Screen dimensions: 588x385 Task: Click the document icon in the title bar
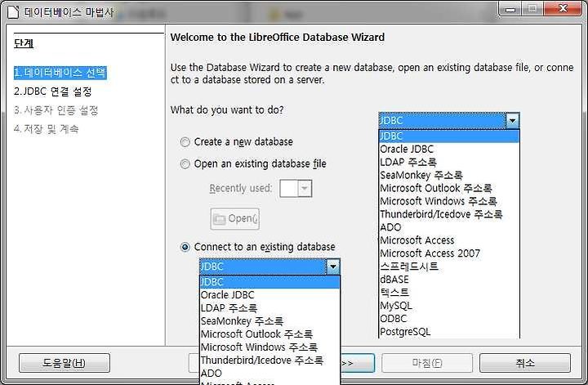click(13, 11)
